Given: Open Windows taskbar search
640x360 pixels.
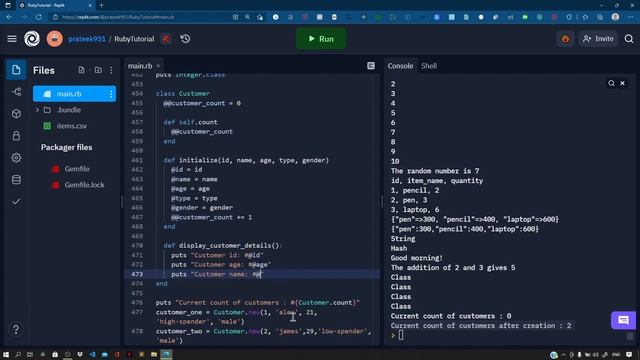Looking at the screenshot, I should coord(18,354).
